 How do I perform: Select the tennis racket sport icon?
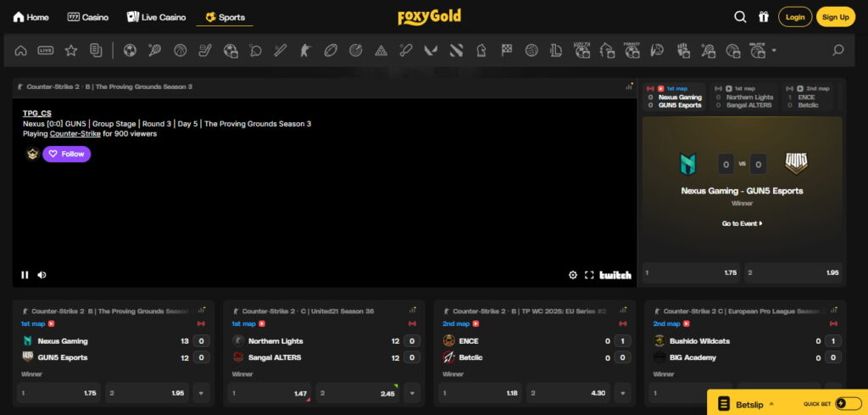(x=155, y=50)
